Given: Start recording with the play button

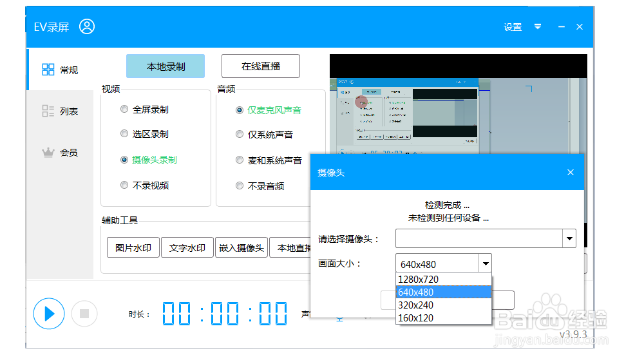Looking at the screenshot, I should click(49, 314).
